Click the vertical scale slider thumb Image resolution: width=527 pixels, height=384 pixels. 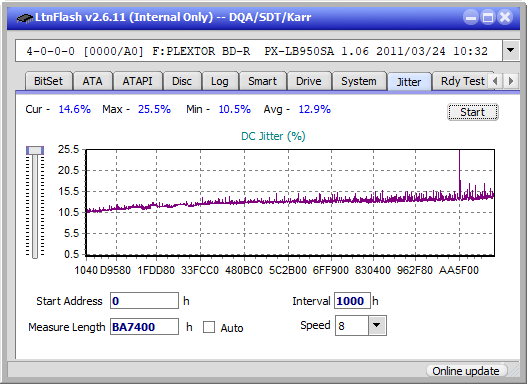pos(35,150)
